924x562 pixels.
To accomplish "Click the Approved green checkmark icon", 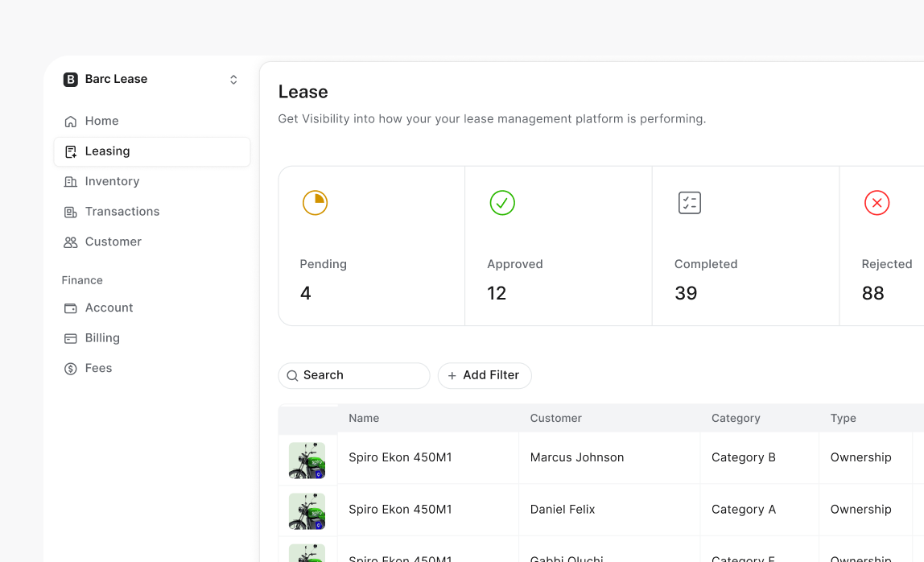I will (x=502, y=203).
